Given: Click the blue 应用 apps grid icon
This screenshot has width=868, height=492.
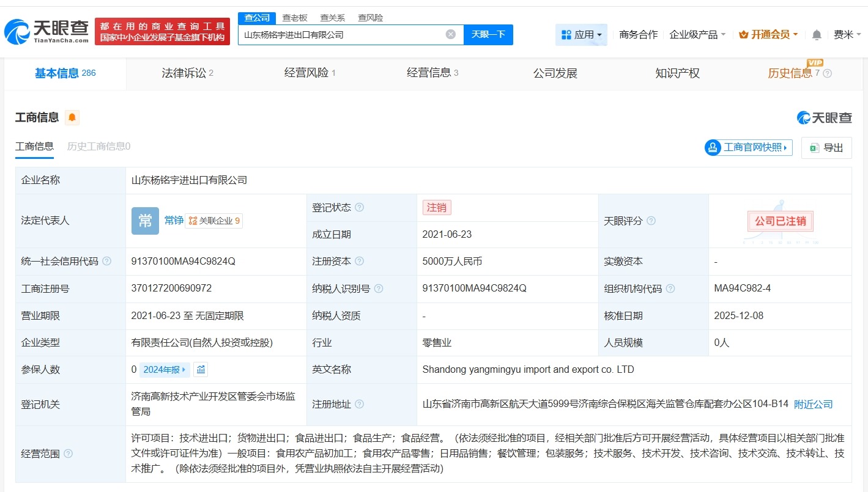Looking at the screenshot, I should tap(567, 35).
